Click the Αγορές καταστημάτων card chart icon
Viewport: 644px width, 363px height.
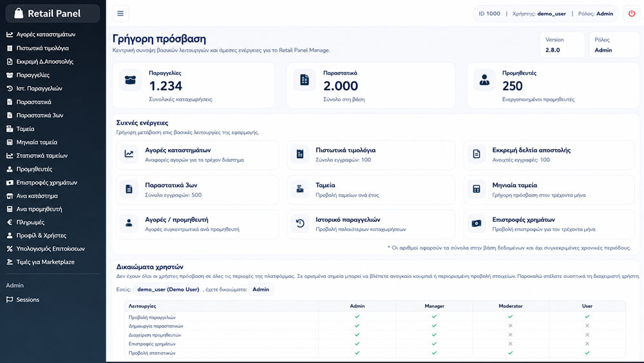(x=129, y=154)
